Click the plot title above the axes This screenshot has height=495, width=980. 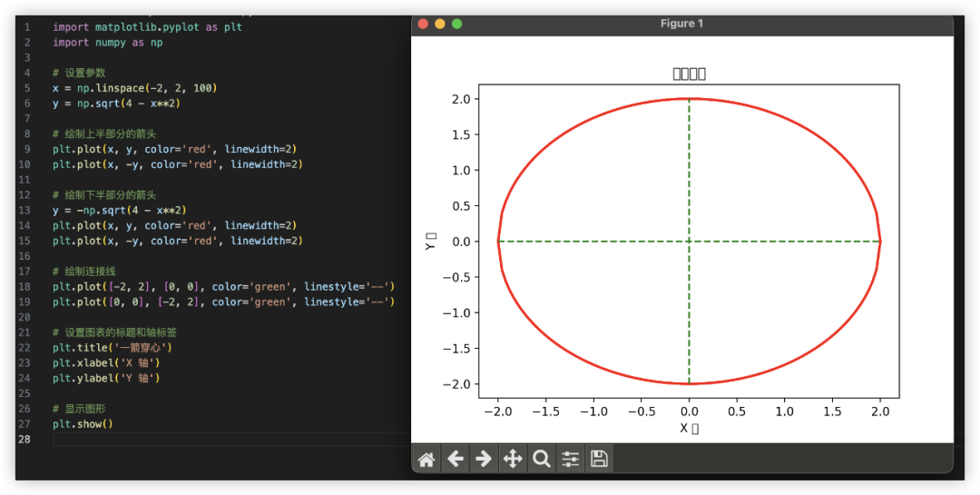[x=689, y=74]
